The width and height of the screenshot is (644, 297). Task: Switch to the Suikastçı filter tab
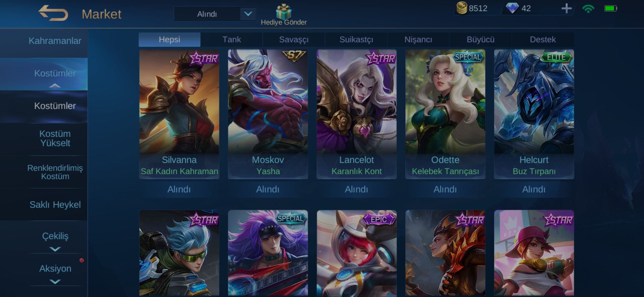(x=356, y=40)
